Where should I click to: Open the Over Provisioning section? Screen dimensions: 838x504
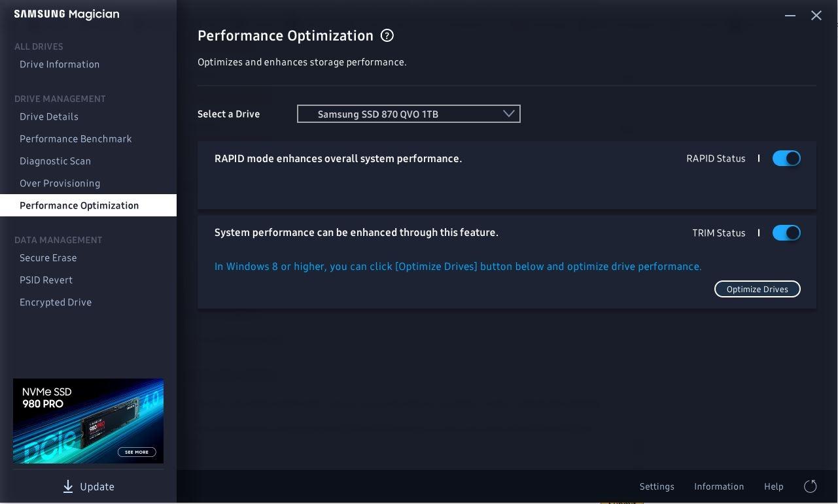(60, 183)
